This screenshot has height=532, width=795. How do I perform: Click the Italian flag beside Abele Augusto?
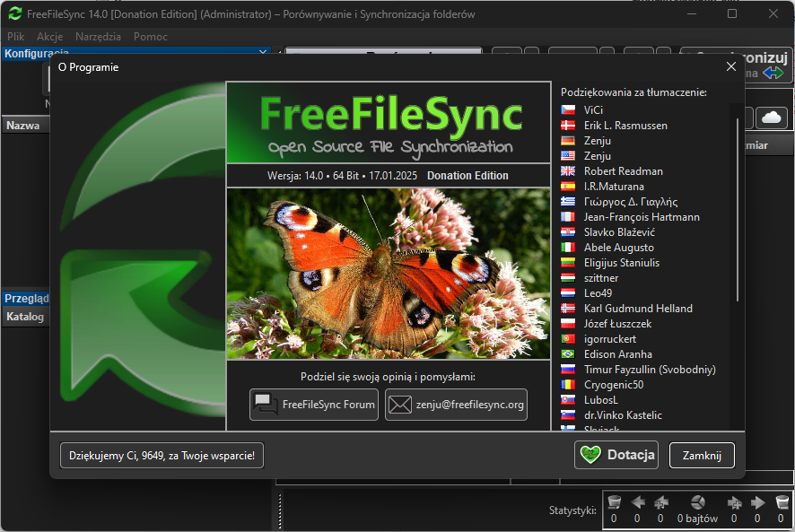tap(568, 247)
